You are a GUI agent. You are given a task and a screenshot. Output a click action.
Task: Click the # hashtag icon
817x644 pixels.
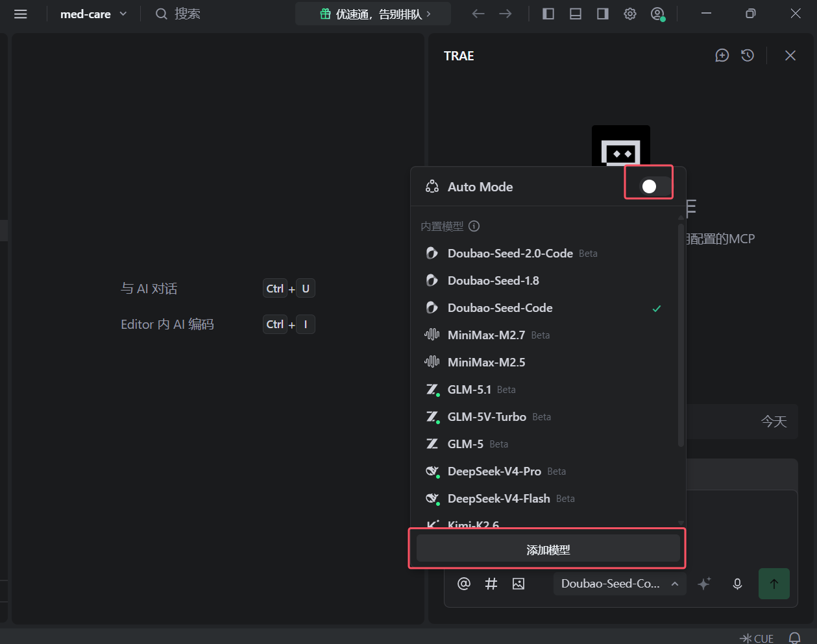[x=491, y=584]
